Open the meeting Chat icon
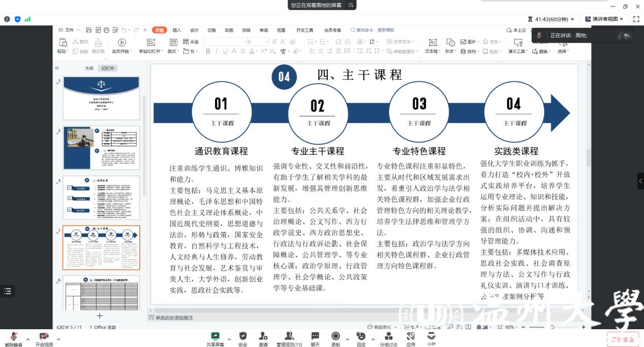 (315, 336)
